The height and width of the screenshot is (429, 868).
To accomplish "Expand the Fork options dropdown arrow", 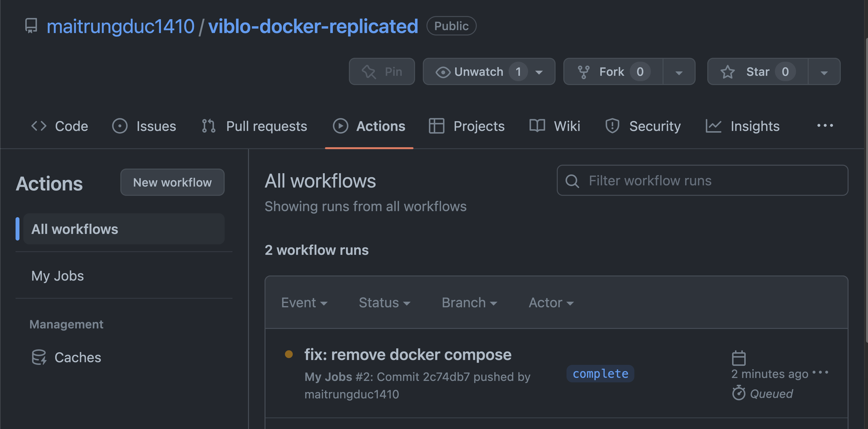I will point(679,72).
